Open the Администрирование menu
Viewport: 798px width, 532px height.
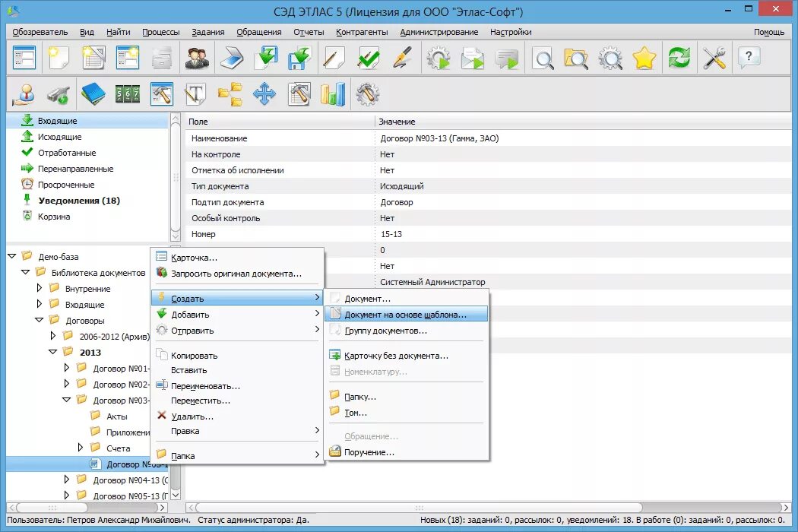(439, 32)
